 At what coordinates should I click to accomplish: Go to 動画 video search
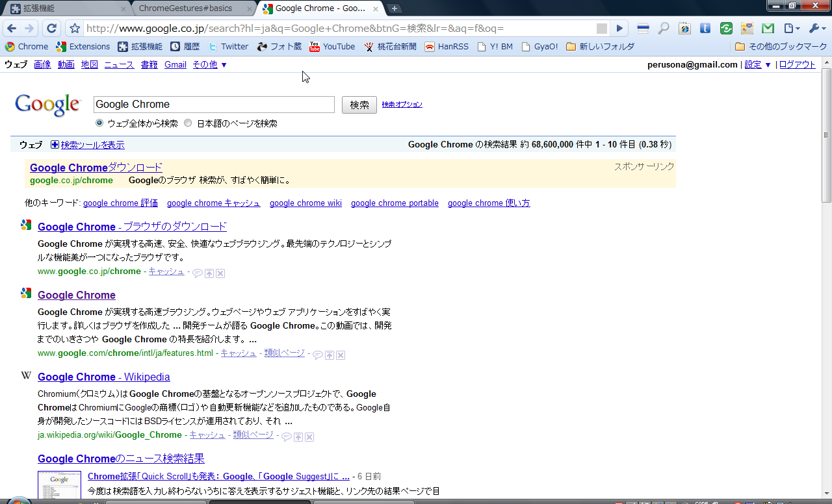click(x=66, y=64)
